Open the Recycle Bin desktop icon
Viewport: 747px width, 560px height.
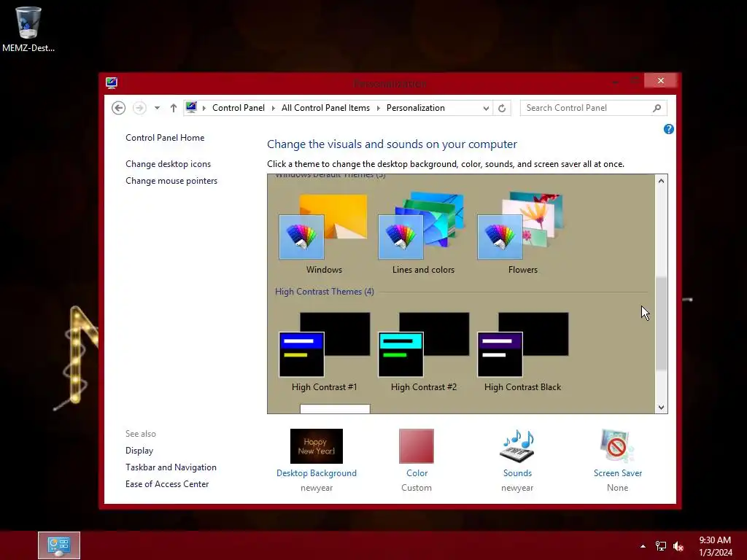[x=28, y=28]
